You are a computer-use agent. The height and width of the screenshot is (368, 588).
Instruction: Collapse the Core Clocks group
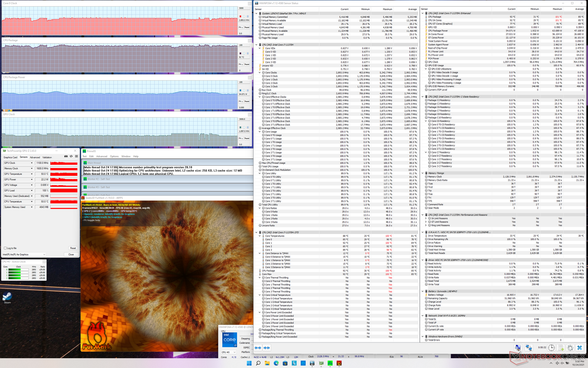pos(260,73)
